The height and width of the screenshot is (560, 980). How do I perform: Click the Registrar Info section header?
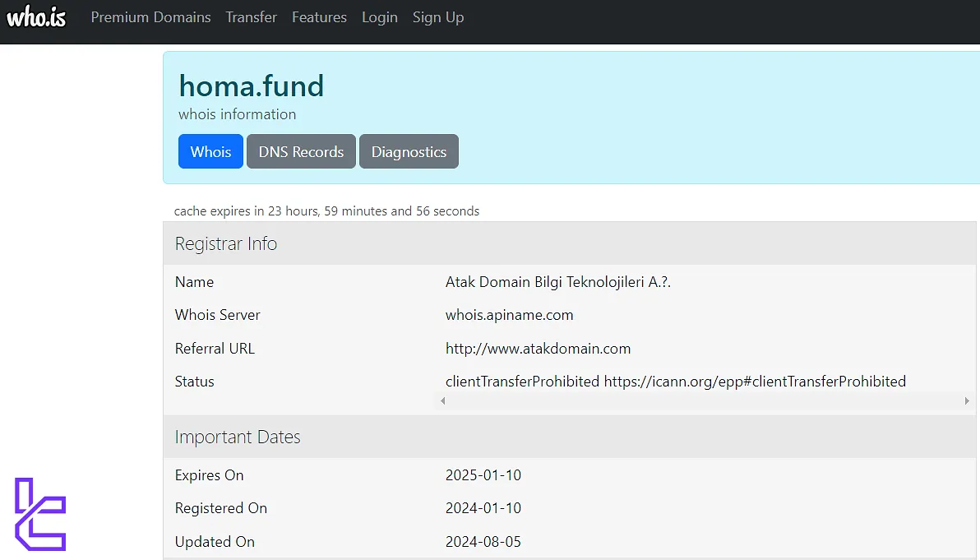(x=226, y=243)
